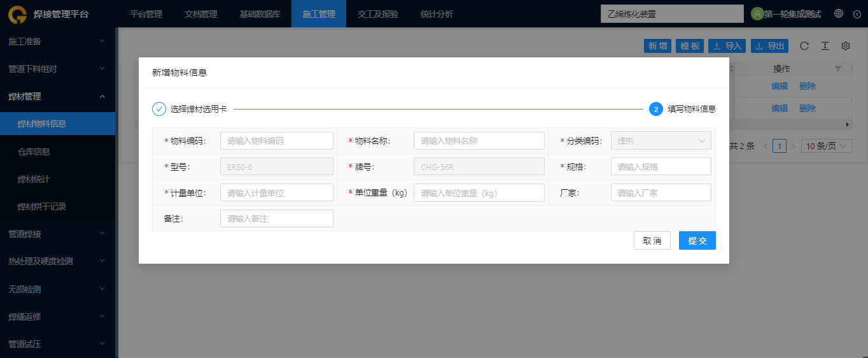The width and height of the screenshot is (868, 358).
Task: Open the 基础数据库 top tab
Action: [x=260, y=14]
